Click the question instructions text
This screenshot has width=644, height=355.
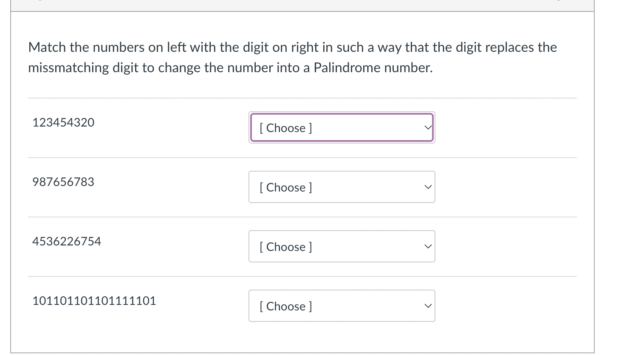292,57
